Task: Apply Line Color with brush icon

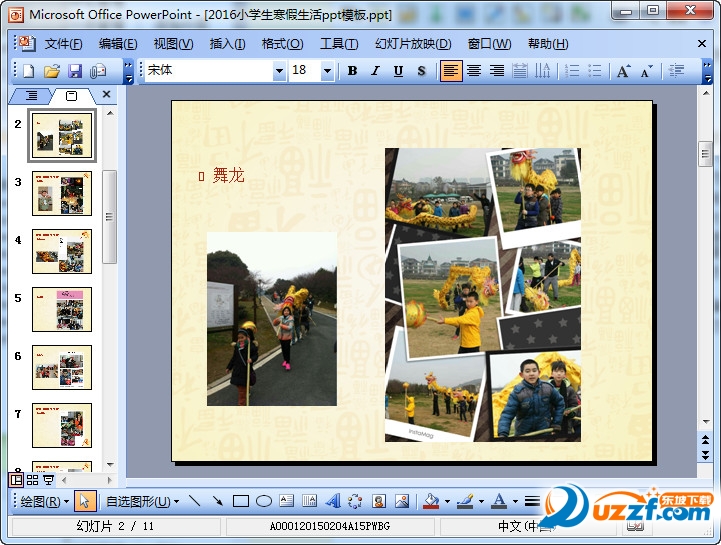Action: [465, 501]
